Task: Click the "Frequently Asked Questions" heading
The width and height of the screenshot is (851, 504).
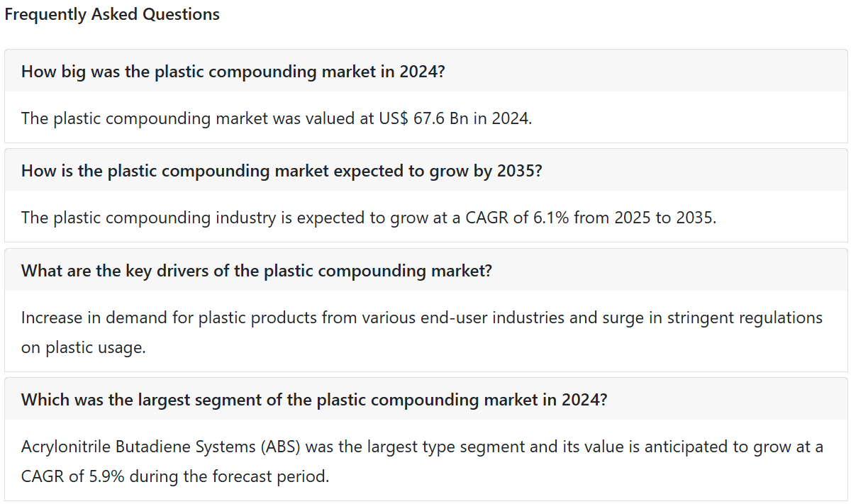Action: click(112, 14)
